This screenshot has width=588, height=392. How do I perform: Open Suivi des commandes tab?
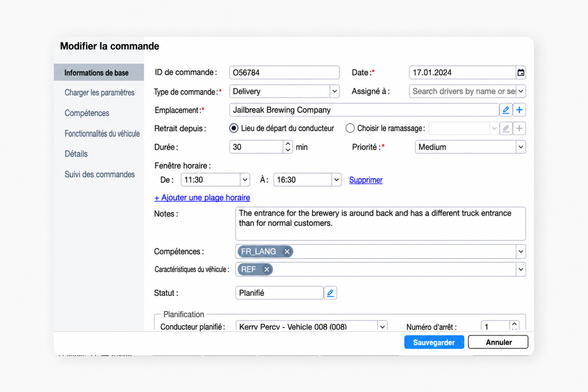(x=100, y=174)
